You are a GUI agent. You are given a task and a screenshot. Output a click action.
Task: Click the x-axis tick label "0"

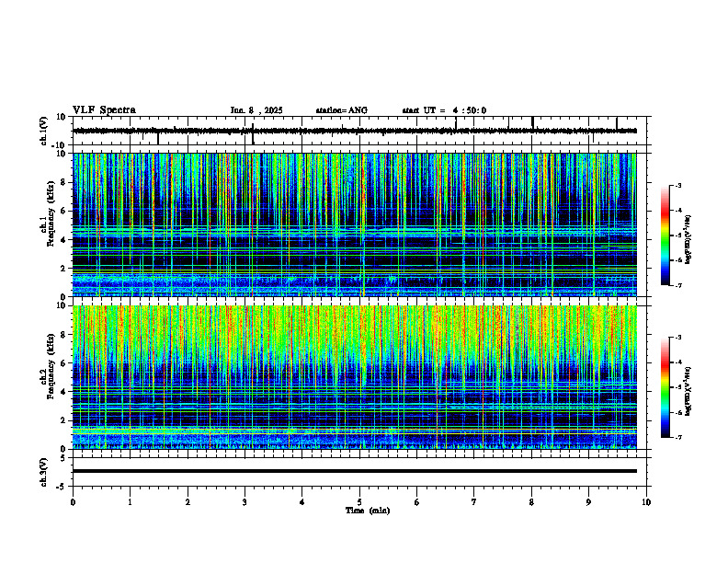point(73,502)
